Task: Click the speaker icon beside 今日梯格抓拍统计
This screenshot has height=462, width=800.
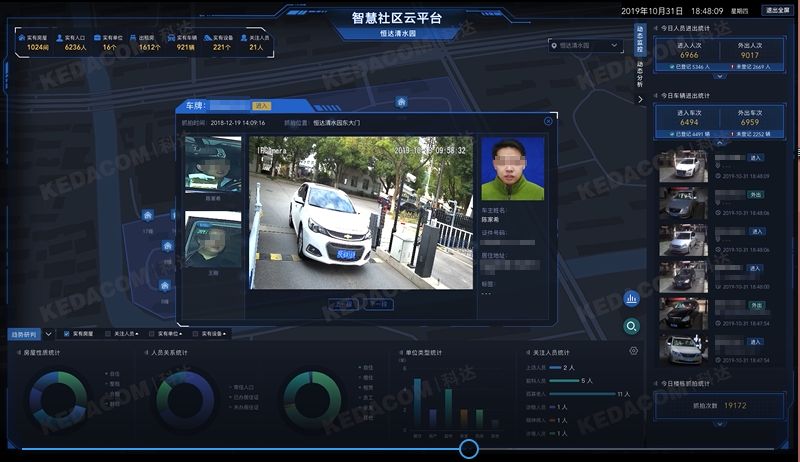Action: coord(656,383)
